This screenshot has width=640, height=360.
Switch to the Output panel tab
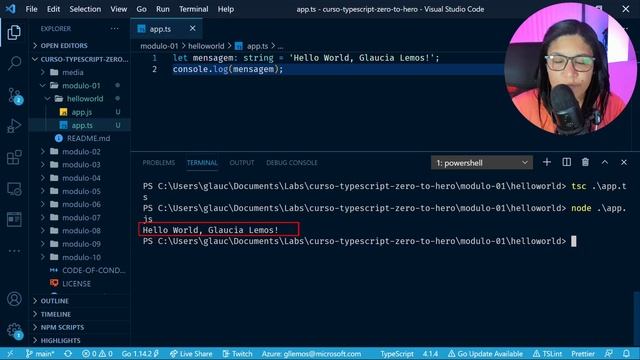[x=242, y=162]
